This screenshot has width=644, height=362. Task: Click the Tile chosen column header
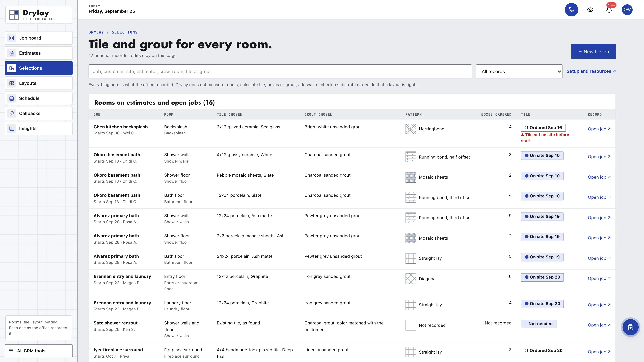pos(229,114)
